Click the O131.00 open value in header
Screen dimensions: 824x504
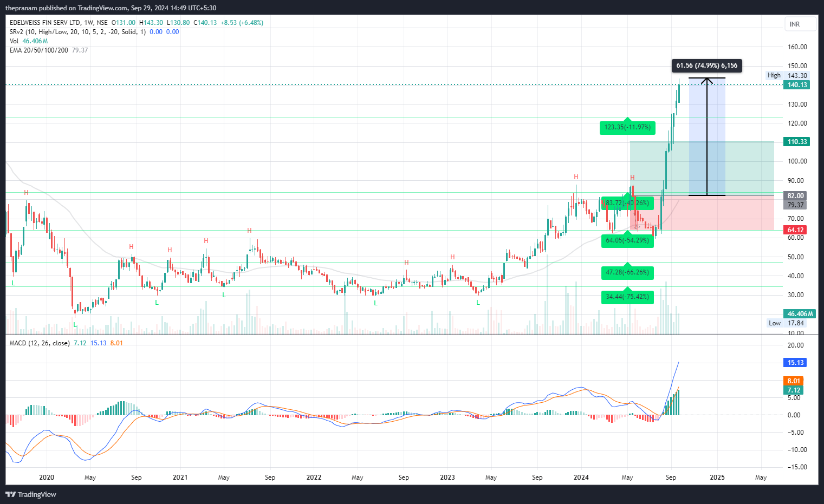pos(124,23)
